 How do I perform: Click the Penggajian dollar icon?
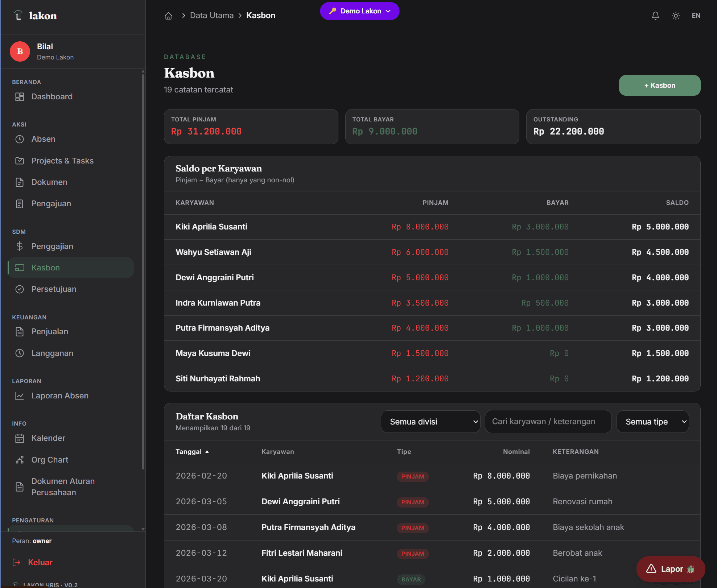20,247
